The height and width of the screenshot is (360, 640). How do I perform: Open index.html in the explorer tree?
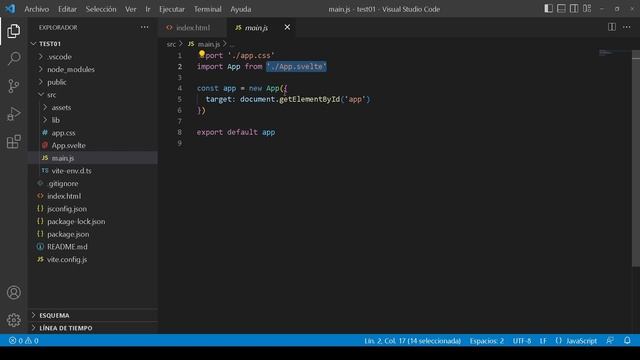[x=93, y=196]
